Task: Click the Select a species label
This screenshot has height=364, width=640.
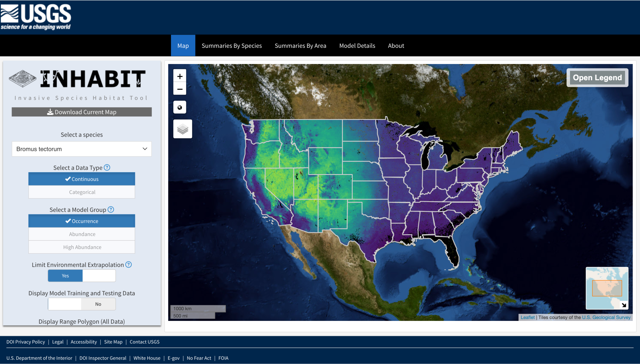Action: [82, 135]
